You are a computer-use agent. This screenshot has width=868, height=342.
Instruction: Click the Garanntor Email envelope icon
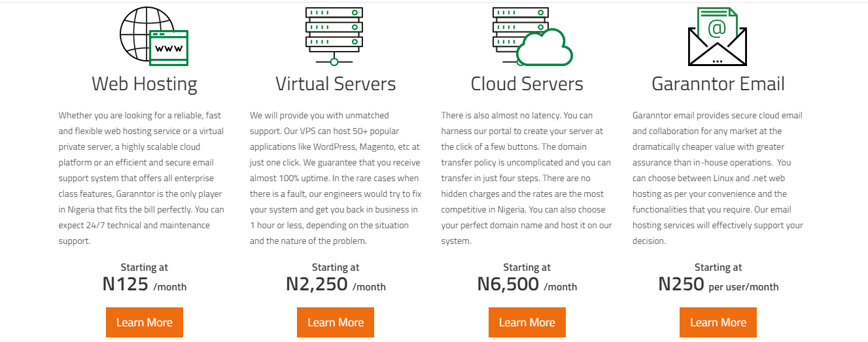click(718, 36)
